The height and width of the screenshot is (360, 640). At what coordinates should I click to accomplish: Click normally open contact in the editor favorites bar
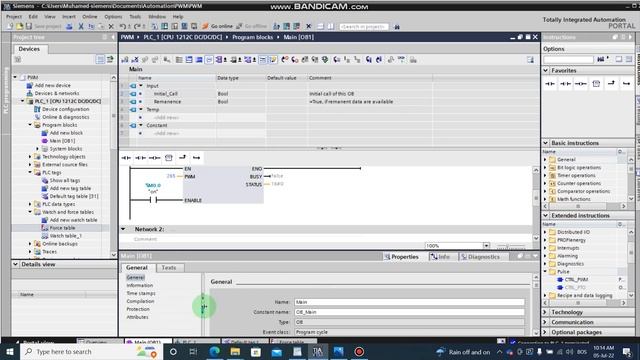(x=126, y=158)
